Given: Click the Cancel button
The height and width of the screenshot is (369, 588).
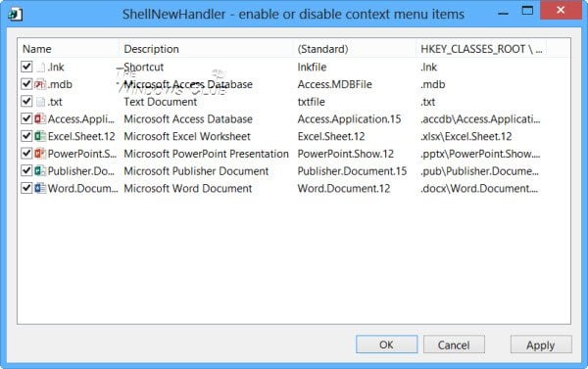Looking at the screenshot, I should [454, 345].
